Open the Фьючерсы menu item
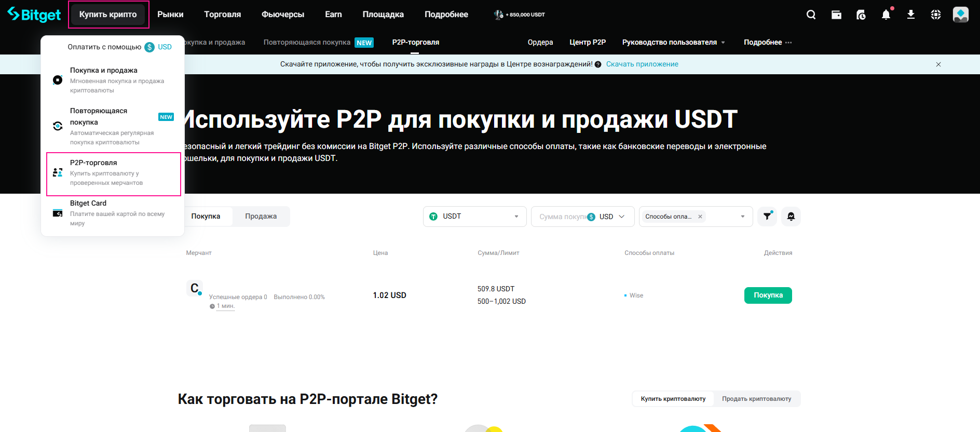Viewport: 980px width, 432px height. click(283, 15)
